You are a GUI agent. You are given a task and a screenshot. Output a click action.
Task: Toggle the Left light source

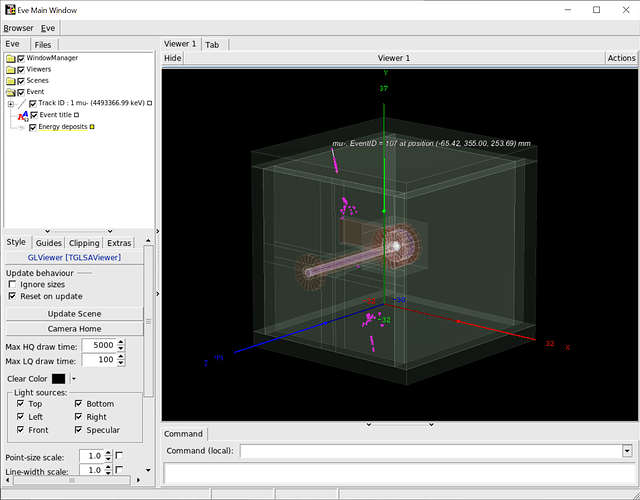click(20, 417)
